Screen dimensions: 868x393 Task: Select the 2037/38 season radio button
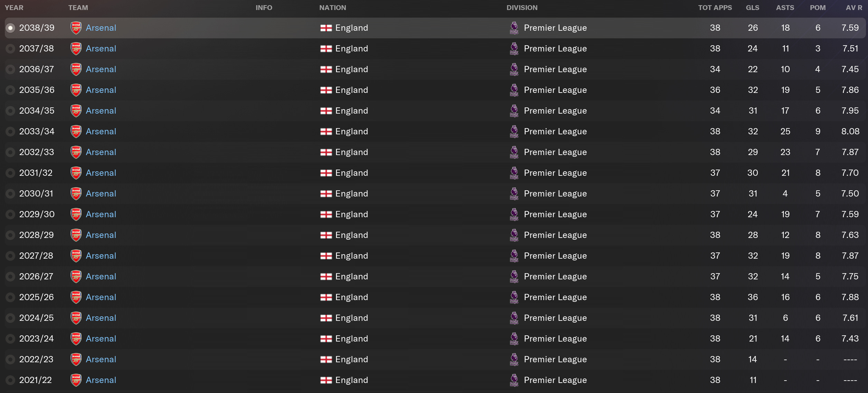pyautogui.click(x=10, y=49)
